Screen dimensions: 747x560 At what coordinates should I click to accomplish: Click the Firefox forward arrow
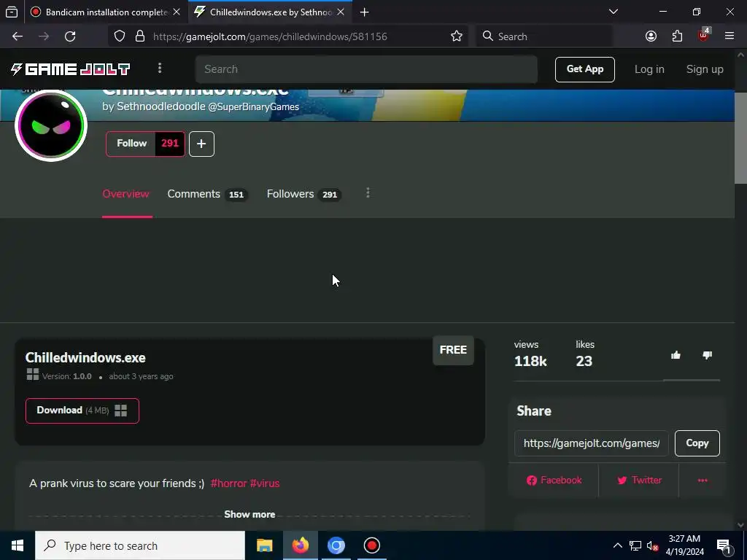point(44,36)
